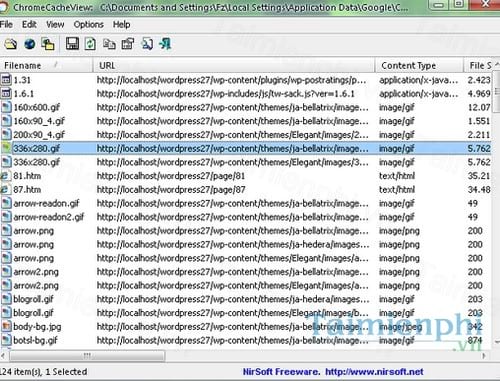This screenshot has height=381, width=500.
Task: Select the 160x90_4.gif filename
Action: tap(39, 121)
